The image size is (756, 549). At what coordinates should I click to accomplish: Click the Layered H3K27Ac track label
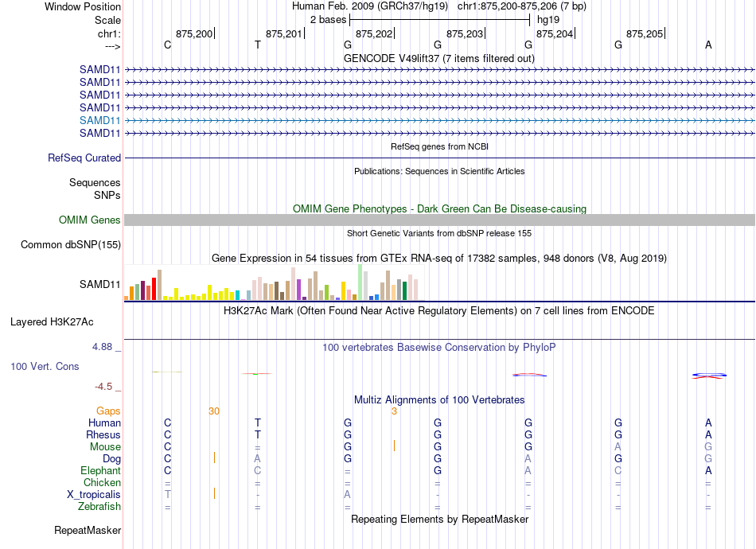[x=52, y=322]
